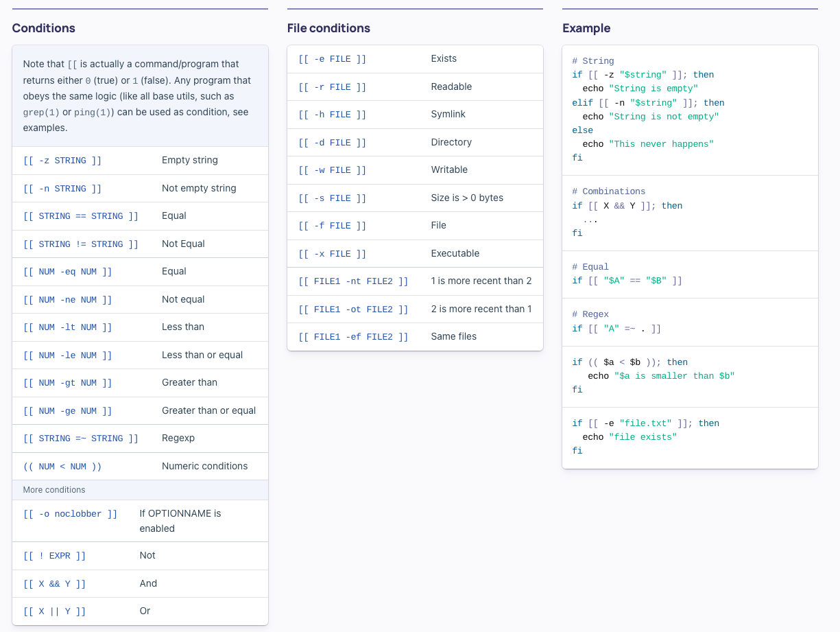Click the [[ -d FILE ]] code
The width and height of the screenshot is (840, 632).
333,143
